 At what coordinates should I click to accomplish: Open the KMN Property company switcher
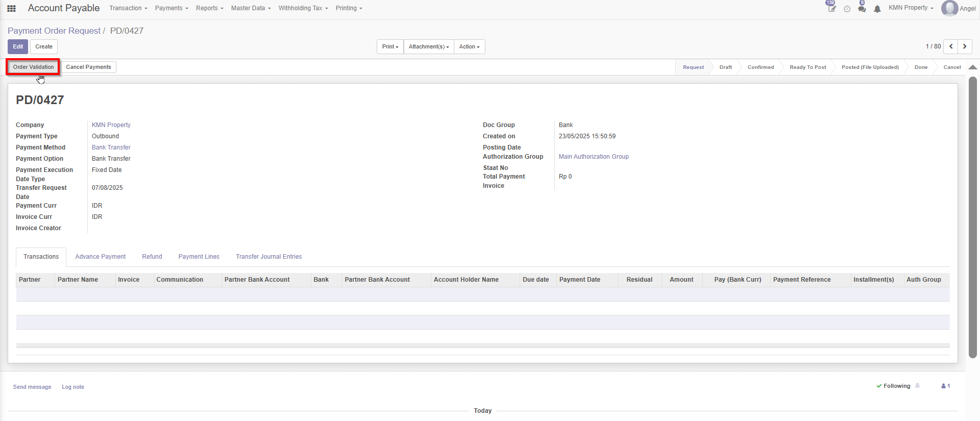coord(911,8)
